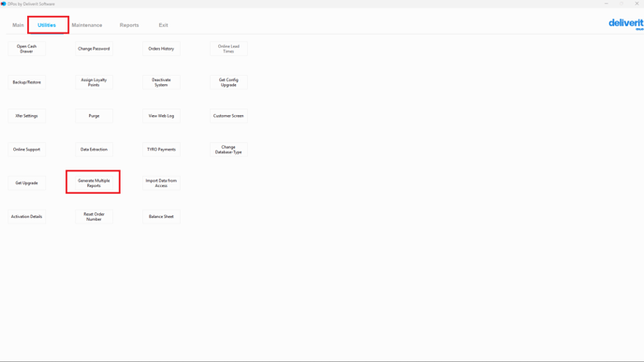
Task: Close the DPos window
Action: [x=637, y=4]
